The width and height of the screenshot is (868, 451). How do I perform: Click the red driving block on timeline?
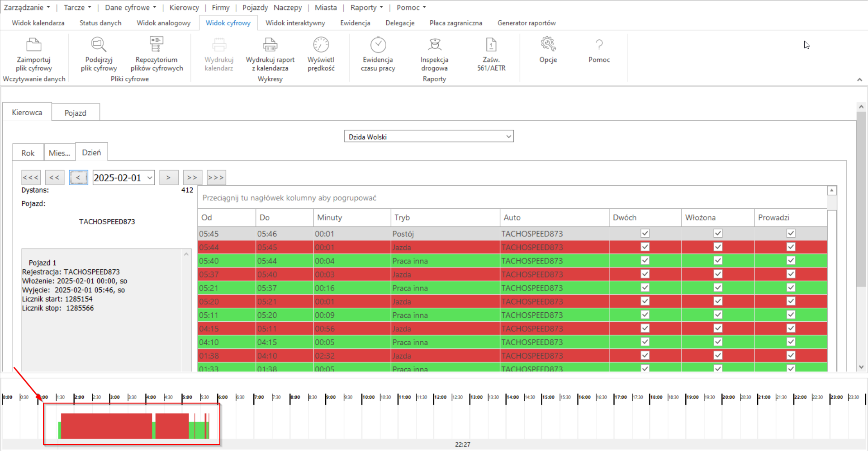click(106, 426)
